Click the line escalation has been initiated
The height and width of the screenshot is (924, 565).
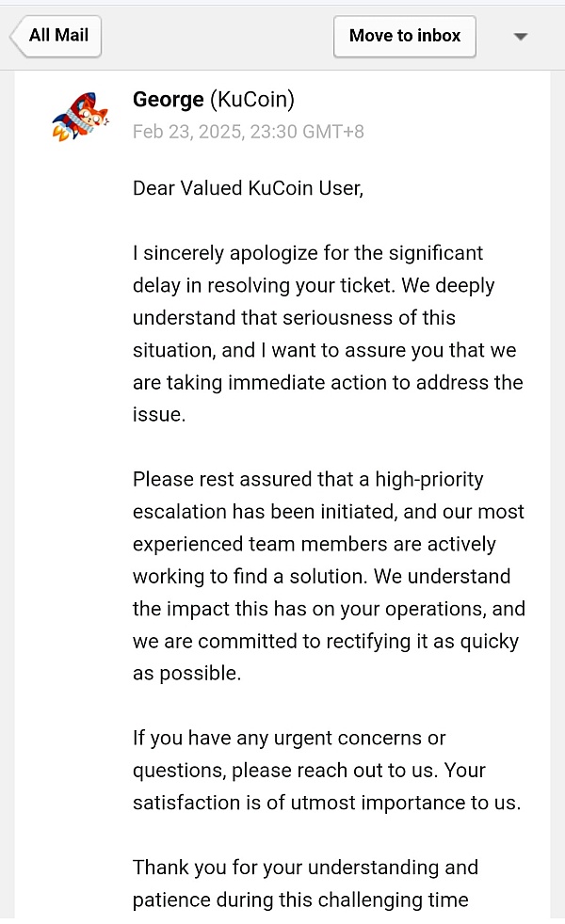tap(329, 512)
